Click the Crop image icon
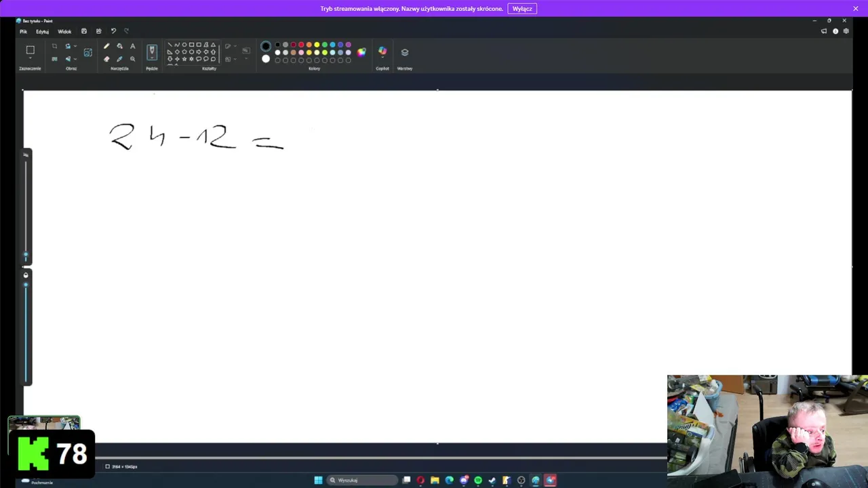This screenshot has width=868, height=488. point(54,46)
